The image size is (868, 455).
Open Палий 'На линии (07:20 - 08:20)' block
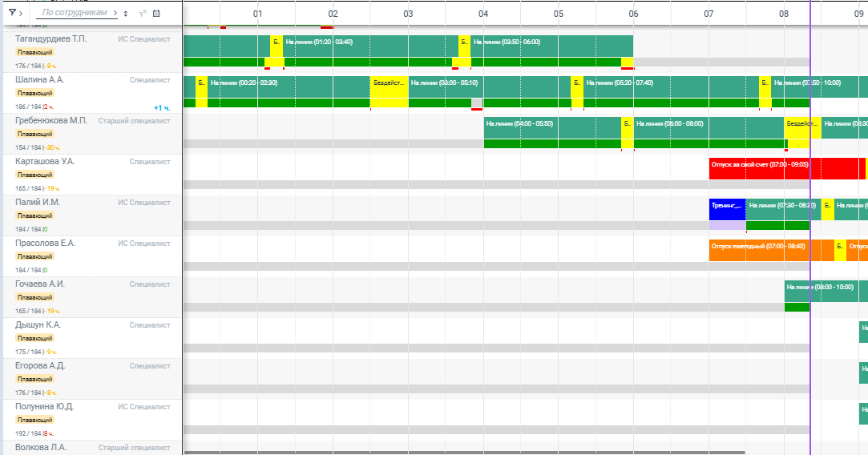point(783,210)
